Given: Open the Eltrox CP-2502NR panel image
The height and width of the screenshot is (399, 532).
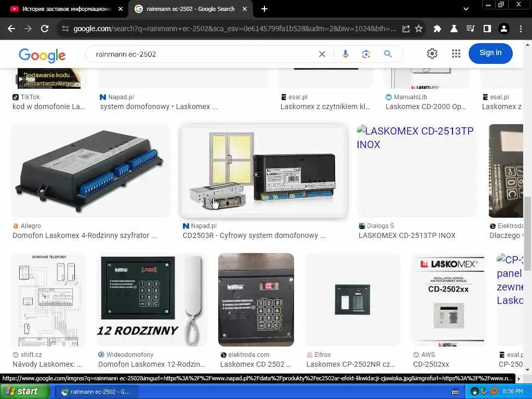Looking at the screenshot, I should pos(353,300).
